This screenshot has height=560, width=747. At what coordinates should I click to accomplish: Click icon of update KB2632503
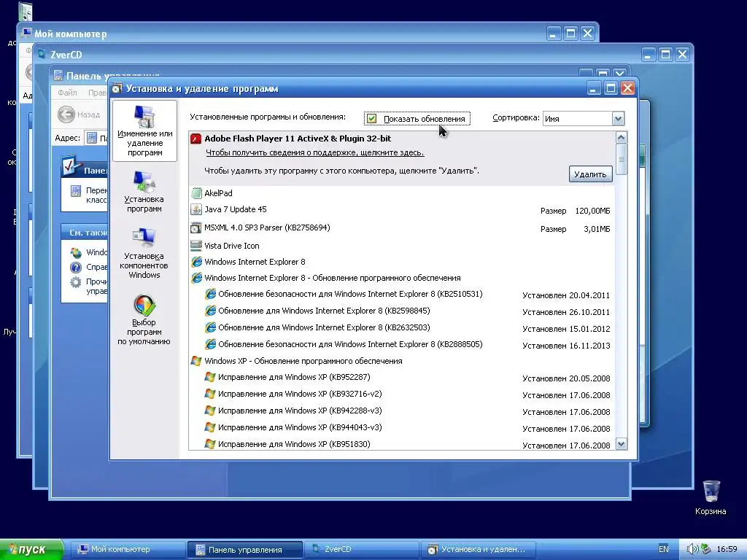tap(210, 327)
